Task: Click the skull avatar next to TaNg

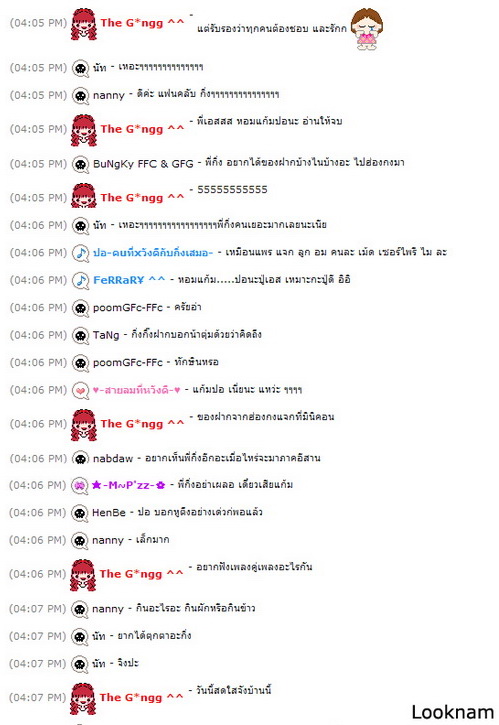Action: coord(80,335)
